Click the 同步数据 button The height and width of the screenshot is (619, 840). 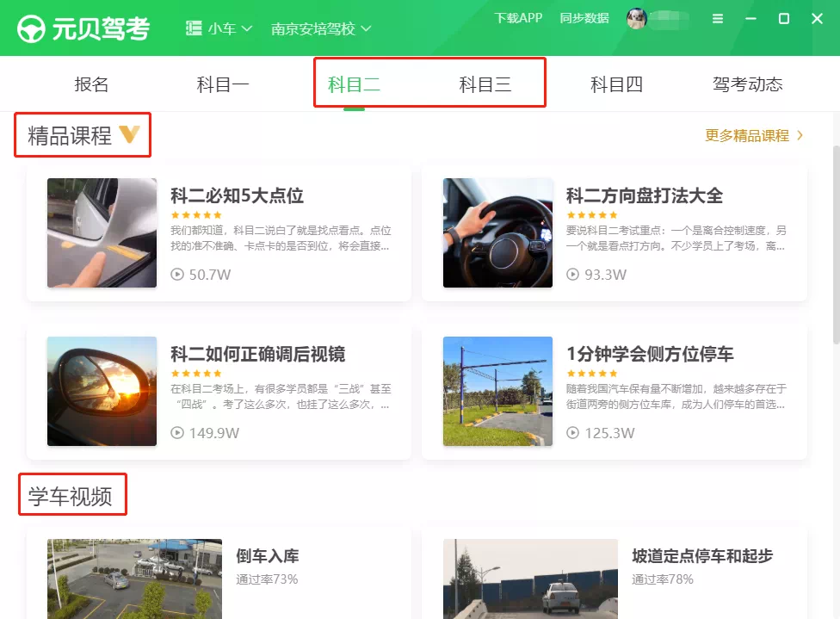coord(584,18)
